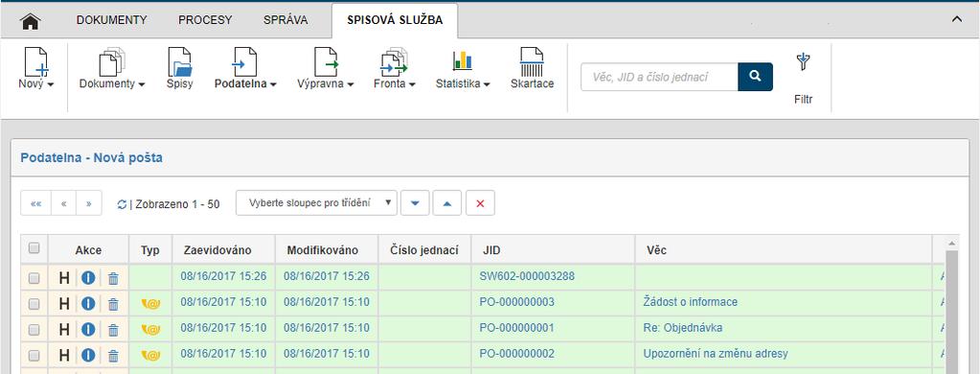Screen dimensions: 980x374
Task: Focus the Věc, JID a číslo jednací search field
Action: click(659, 77)
